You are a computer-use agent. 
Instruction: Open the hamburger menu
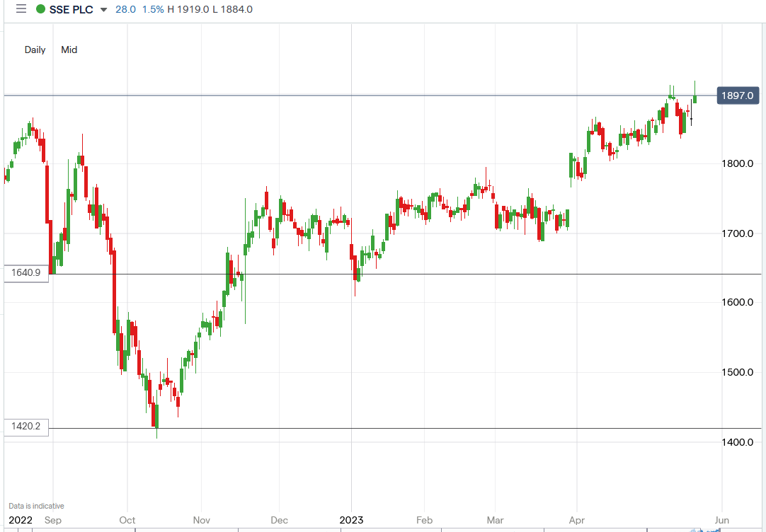[21, 9]
